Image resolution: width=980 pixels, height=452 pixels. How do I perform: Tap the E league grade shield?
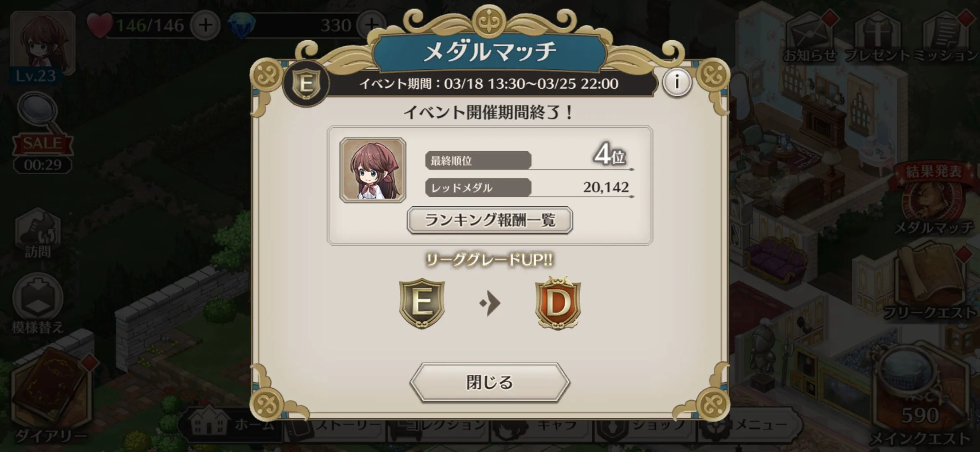[x=422, y=303]
